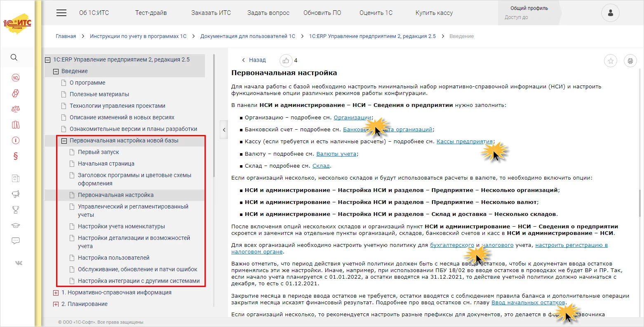Viewport: 644px width, 327px height.
Task: Open the VK social network icon
Action: coord(19,263)
